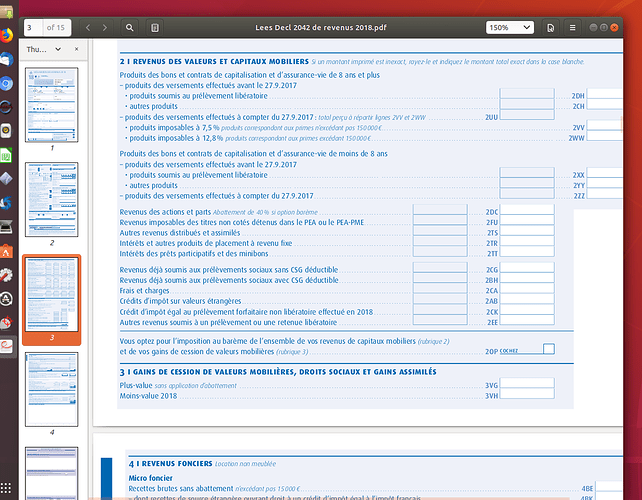This screenshot has width=642, height=500.
Task: Click the 3VG plus-value input box
Action: [x=527, y=383]
